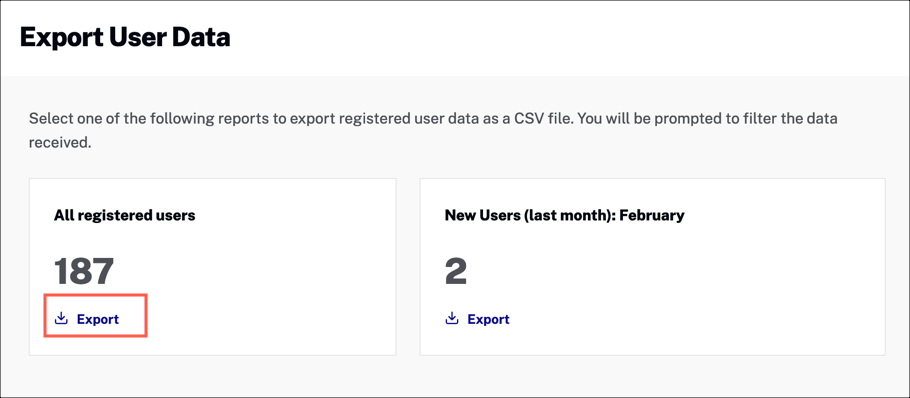This screenshot has height=398, width=910.
Task: Click gray background below the report cards
Action: [x=455, y=376]
